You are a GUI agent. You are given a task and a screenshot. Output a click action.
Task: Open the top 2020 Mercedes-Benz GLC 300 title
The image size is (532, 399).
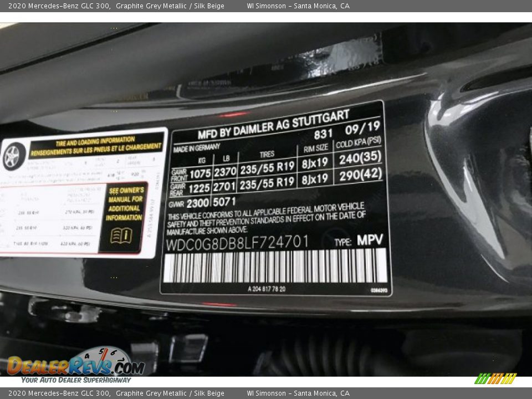55,6
